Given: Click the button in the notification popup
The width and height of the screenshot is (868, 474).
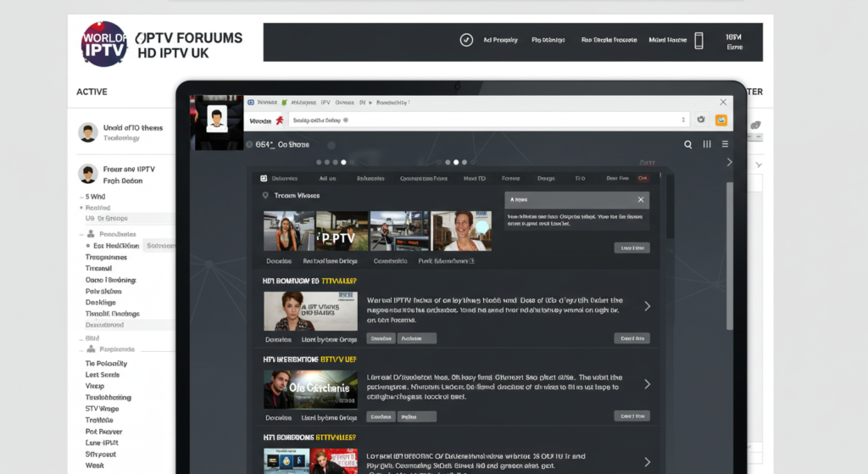Looking at the screenshot, I should [x=632, y=248].
